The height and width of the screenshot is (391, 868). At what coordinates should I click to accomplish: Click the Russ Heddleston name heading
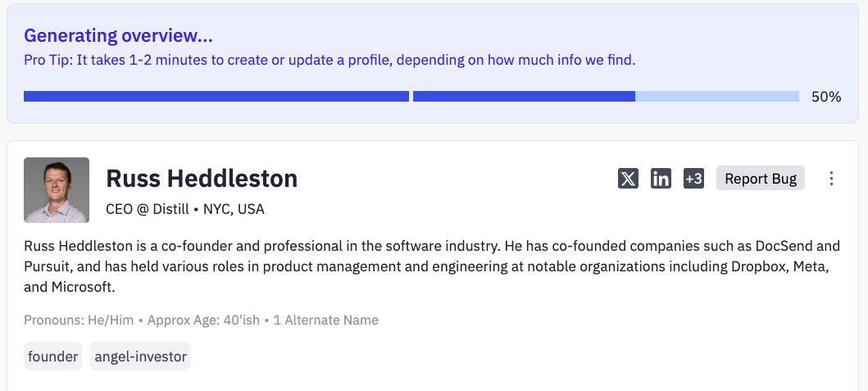click(x=202, y=179)
